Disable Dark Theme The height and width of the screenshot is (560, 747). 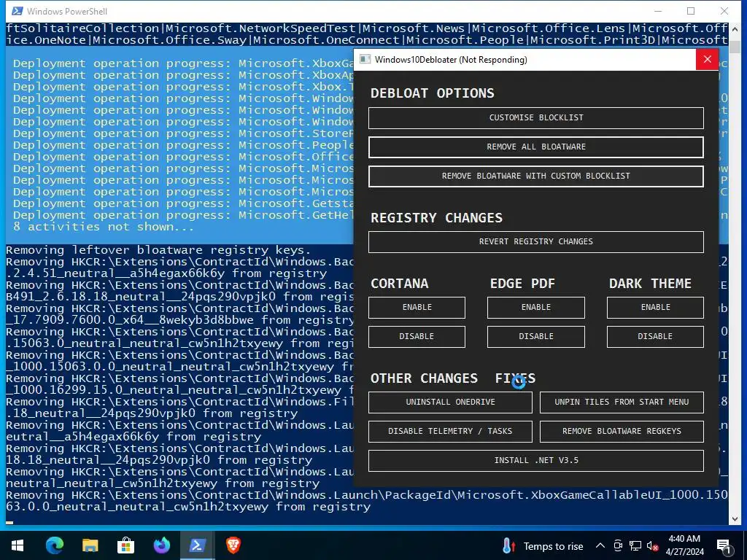click(x=655, y=337)
